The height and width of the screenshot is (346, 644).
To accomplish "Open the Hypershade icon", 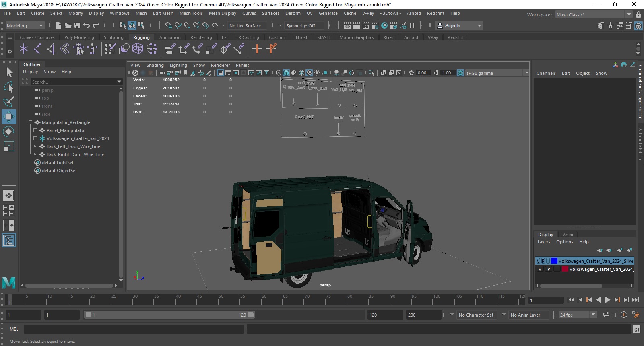I will (x=384, y=25).
